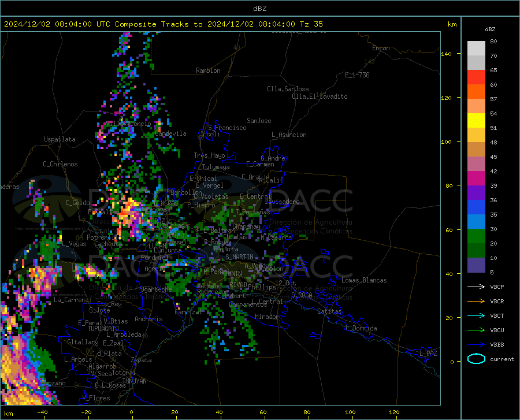Click the 'current' legend label
Image resolution: width=520 pixels, height=420 pixels.
click(x=502, y=359)
